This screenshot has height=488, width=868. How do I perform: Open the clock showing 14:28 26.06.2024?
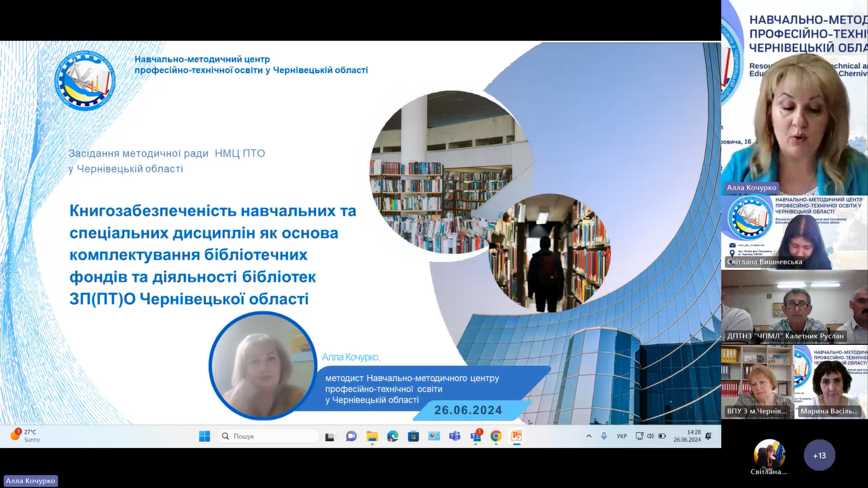[x=687, y=436]
